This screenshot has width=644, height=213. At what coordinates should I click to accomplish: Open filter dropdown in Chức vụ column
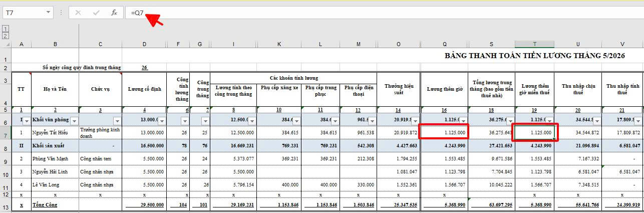(x=118, y=120)
